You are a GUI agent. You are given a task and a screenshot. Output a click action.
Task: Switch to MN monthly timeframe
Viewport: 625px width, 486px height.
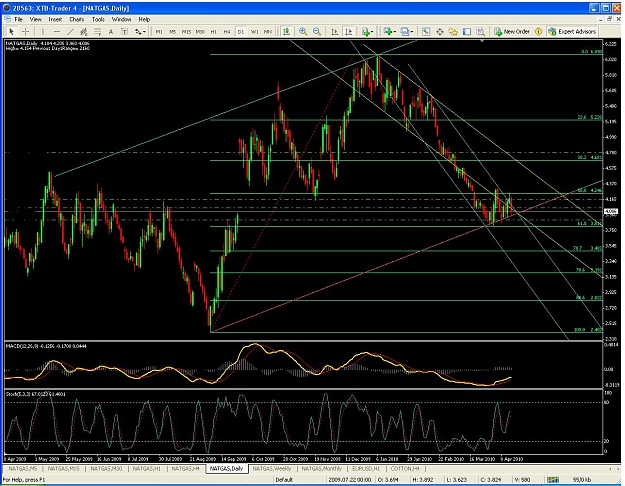268,31
